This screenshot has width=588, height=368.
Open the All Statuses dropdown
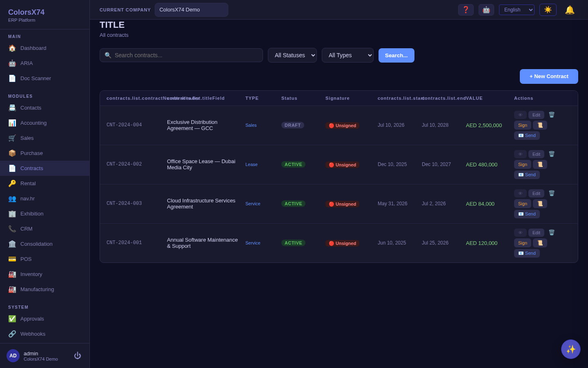pos(292,55)
